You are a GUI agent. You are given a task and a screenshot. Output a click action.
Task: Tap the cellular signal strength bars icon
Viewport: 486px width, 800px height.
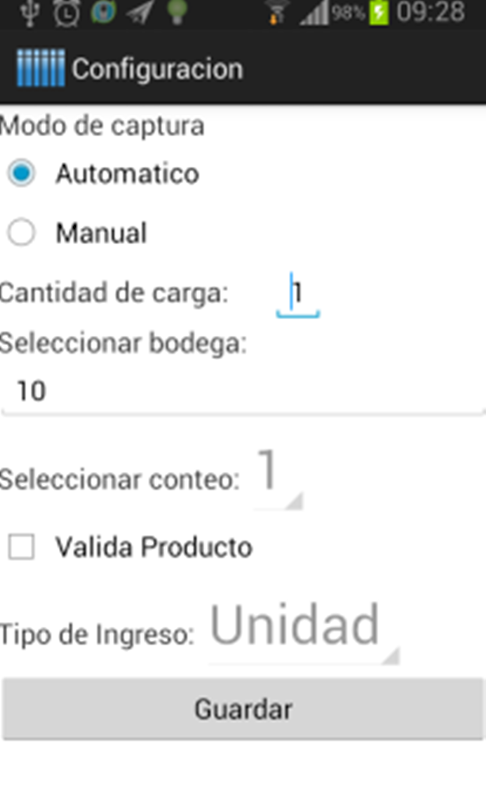[x=313, y=14]
